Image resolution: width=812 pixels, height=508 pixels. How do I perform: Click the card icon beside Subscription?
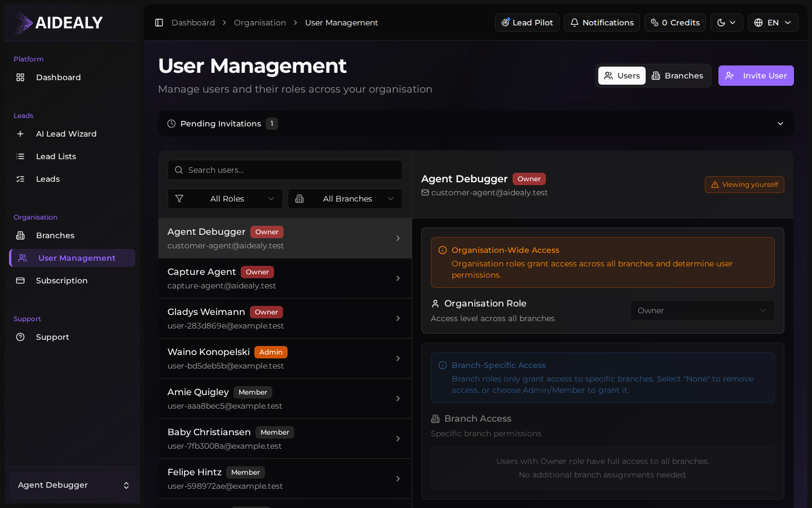pyautogui.click(x=20, y=281)
